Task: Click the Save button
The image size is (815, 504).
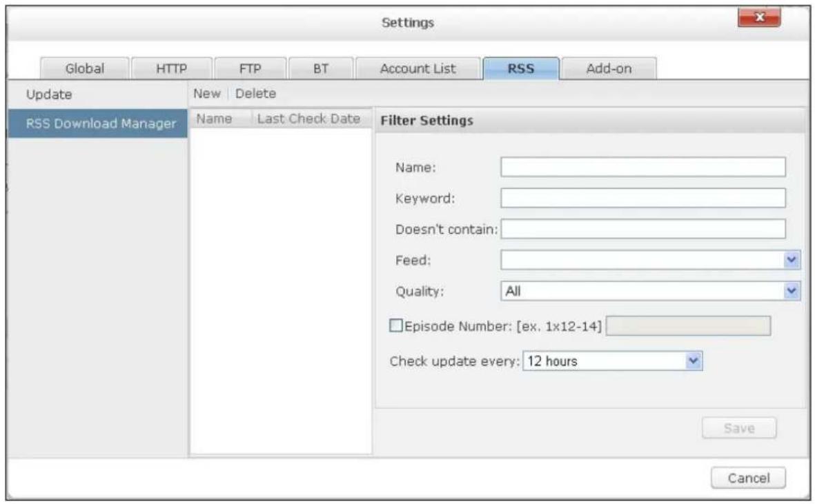Action: tap(739, 428)
